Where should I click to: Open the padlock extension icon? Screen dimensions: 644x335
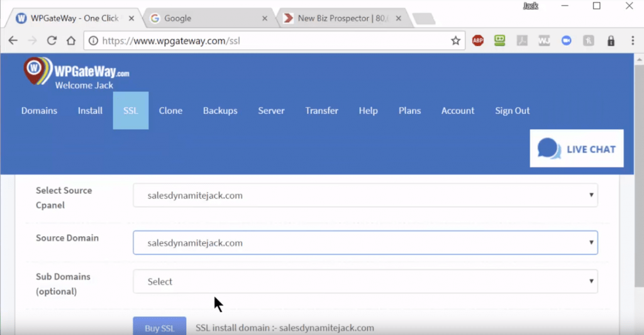[611, 41]
